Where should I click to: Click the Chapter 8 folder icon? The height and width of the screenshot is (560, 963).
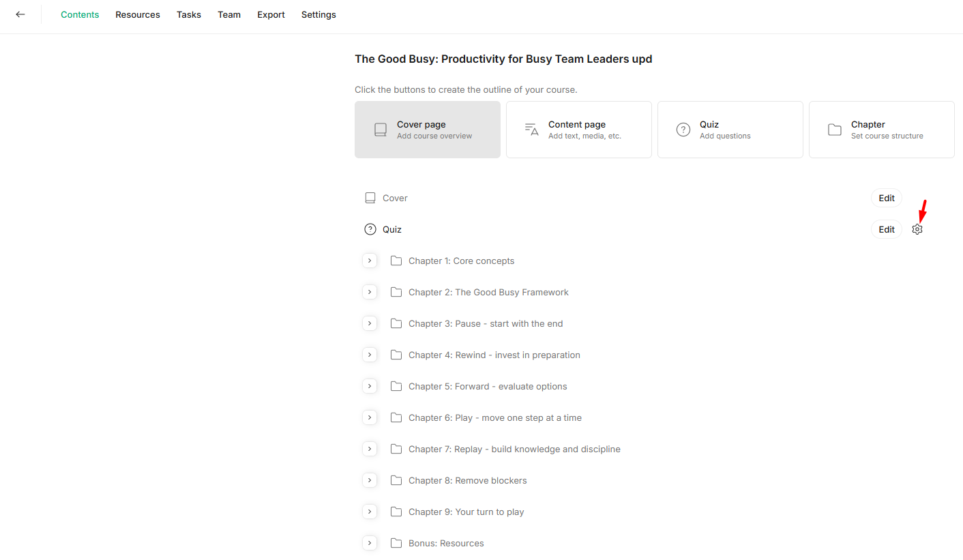(x=396, y=480)
